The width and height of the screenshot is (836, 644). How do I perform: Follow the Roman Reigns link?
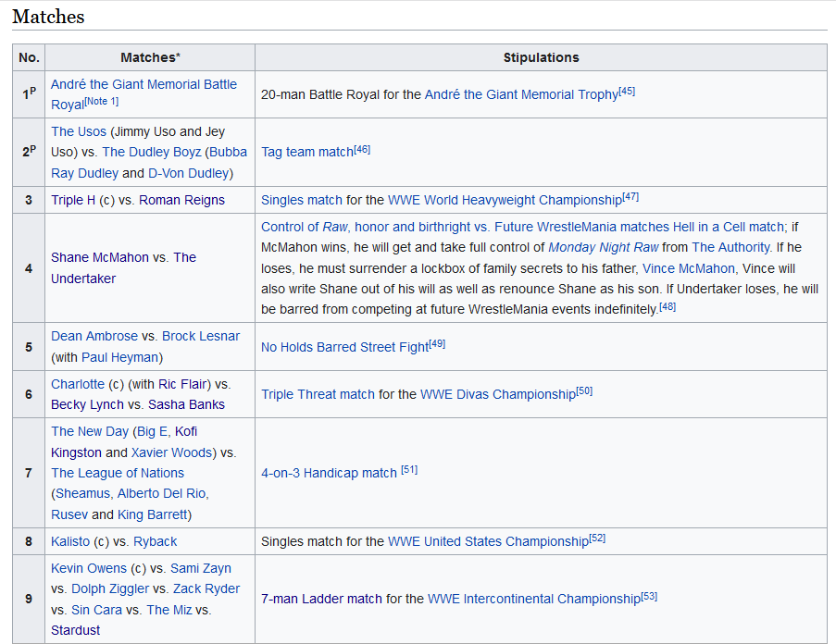(181, 200)
